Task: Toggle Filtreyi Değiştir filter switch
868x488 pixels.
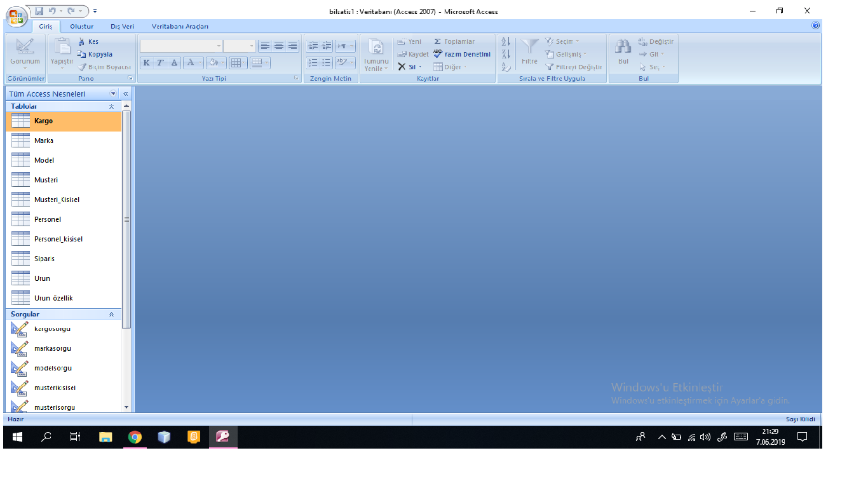Action: (574, 67)
